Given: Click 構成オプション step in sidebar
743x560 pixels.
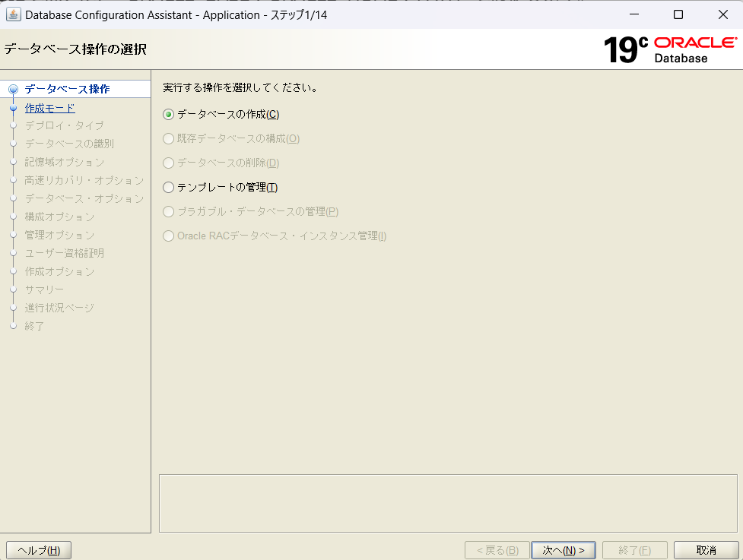Looking at the screenshot, I should [60, 217].
